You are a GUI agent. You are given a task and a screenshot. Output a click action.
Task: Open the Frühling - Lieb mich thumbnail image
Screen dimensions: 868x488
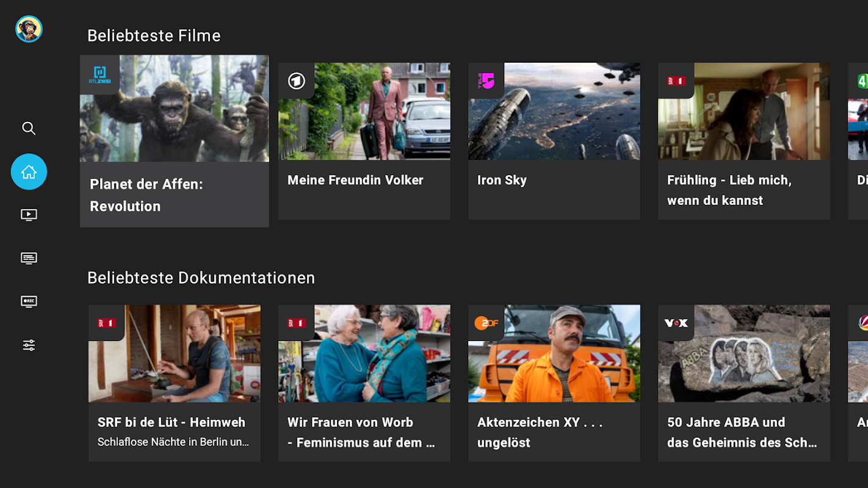(744, 111)
